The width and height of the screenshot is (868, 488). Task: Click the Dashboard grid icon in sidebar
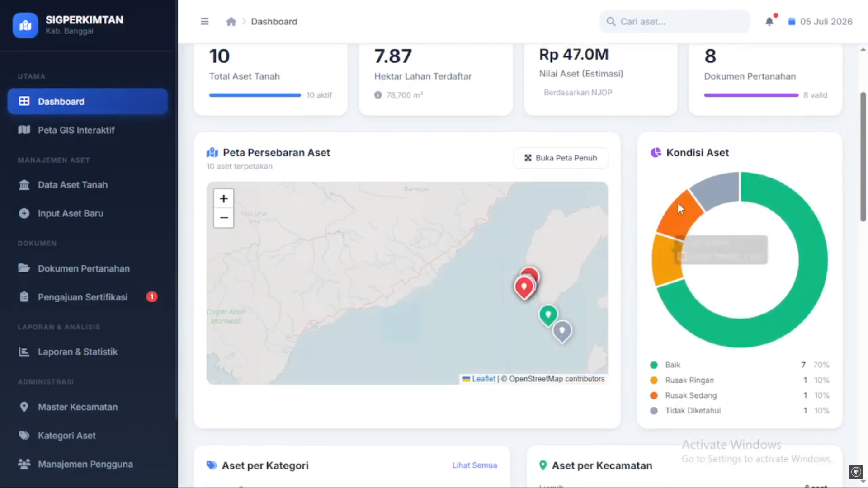[x=24, y=101]
